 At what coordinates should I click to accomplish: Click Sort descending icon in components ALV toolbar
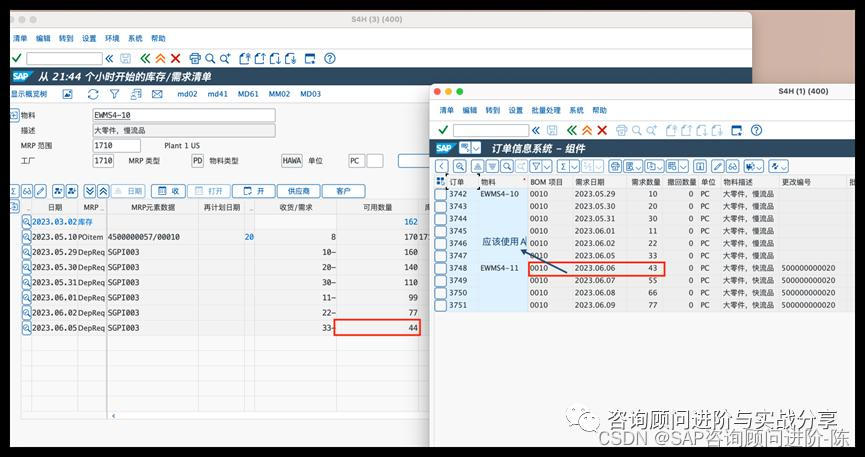click(492, 166)
